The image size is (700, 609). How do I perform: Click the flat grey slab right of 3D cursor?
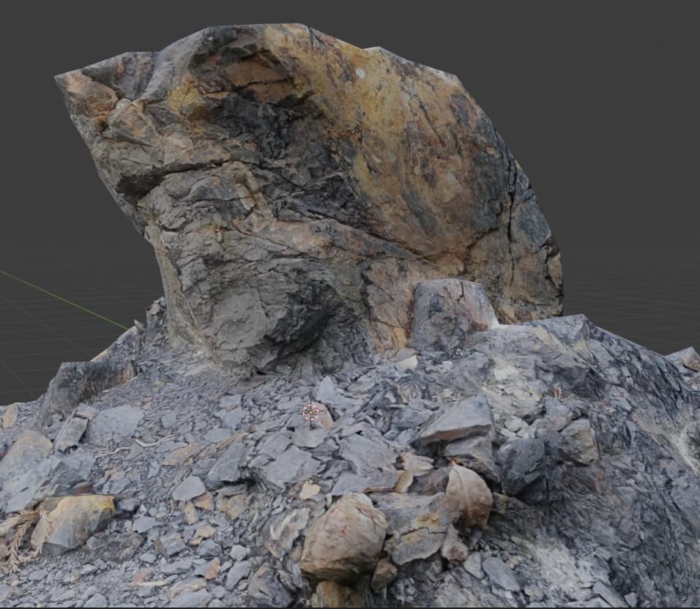coord(458,422)
